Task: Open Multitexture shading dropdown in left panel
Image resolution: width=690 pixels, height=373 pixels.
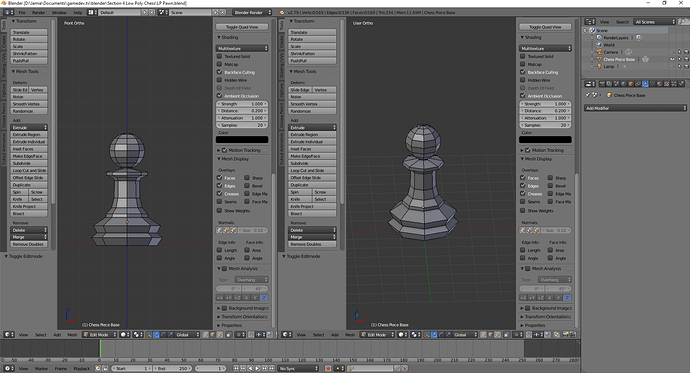Action: (242, 48)
